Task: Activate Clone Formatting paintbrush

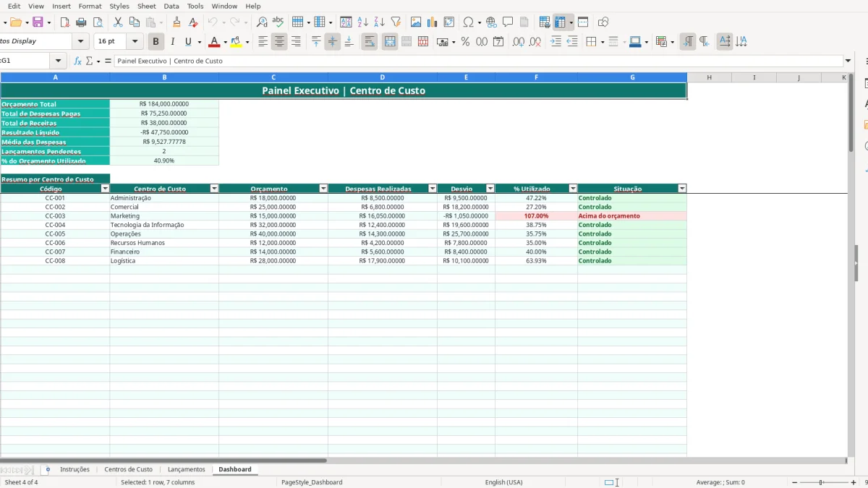Action: [x=176, y=22]
